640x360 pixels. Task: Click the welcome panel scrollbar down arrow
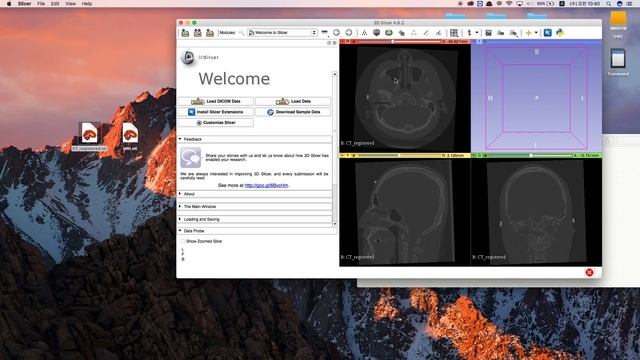[x=335, y=224]
